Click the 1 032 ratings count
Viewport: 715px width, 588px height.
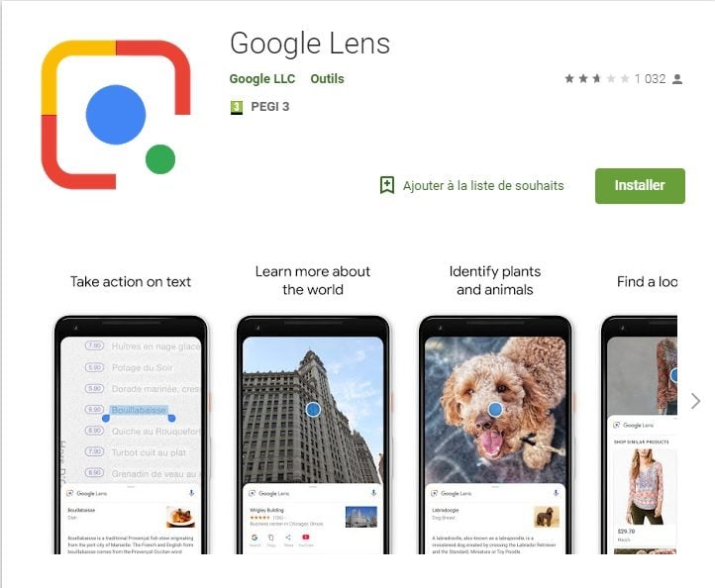650,79
